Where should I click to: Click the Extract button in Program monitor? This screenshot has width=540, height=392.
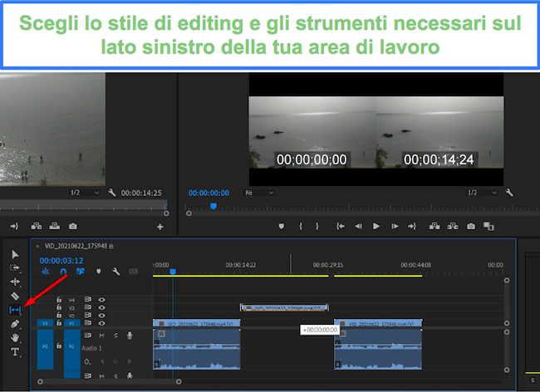[453, 226]
